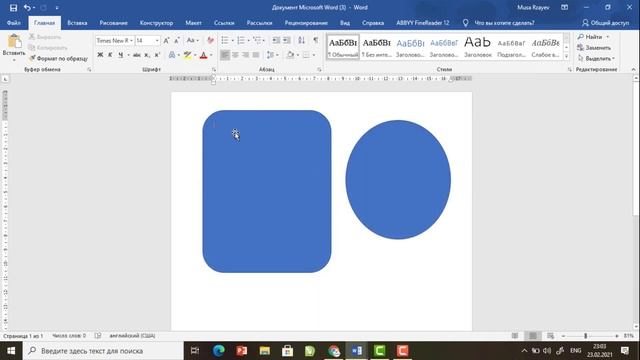640x360 pixels.
Task: Open the font color red A swatch
Action: pos(203,55)
